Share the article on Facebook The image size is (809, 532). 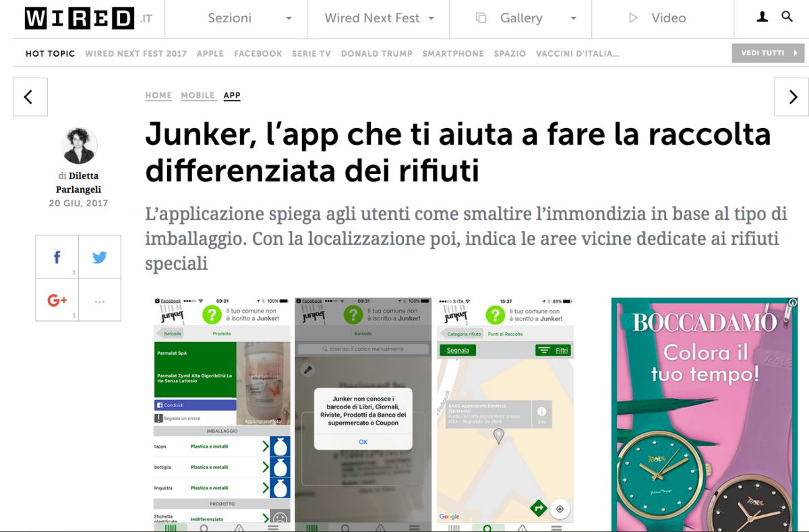[57, 257]
